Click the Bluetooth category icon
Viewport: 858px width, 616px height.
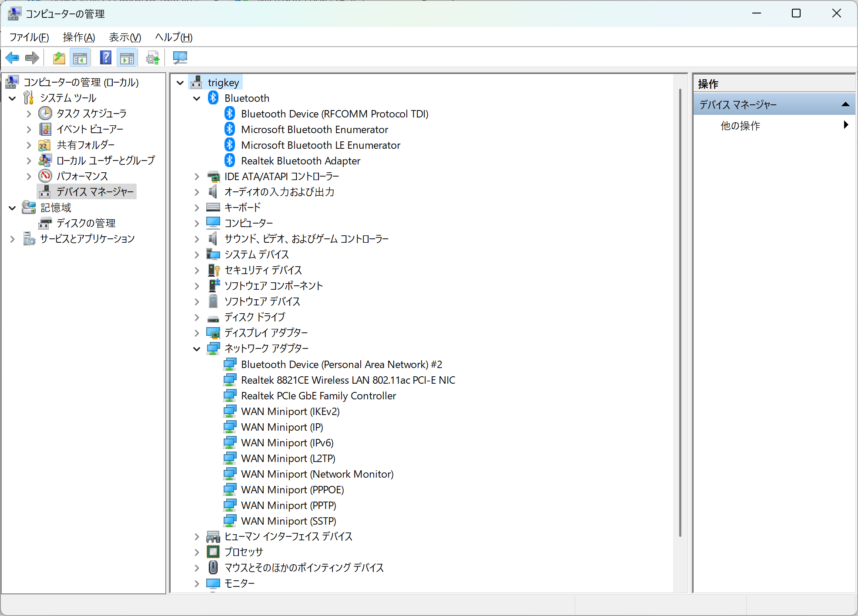pos(213,98)
